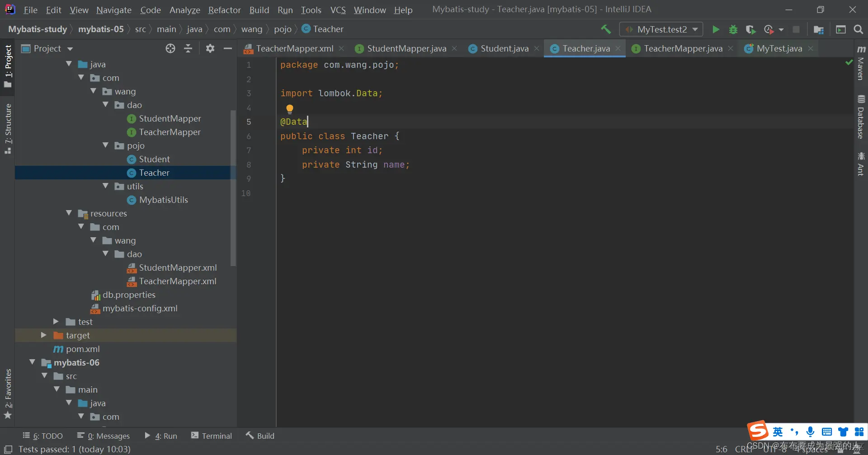Switch to the StudentMapper.java tab
868x455 pixels.
[x=407, y=48]
